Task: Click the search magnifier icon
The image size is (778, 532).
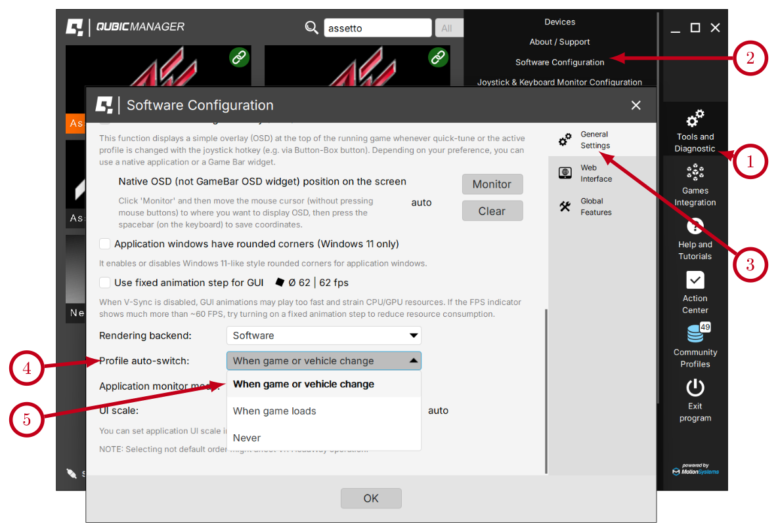Action: click(311, 28)
